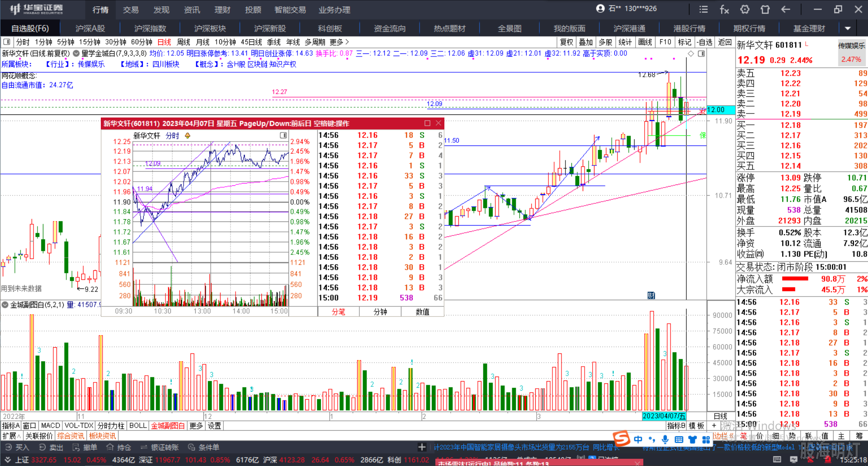Click the + button next to 模板
Screen dimensions: 868x466
[714, 426]
